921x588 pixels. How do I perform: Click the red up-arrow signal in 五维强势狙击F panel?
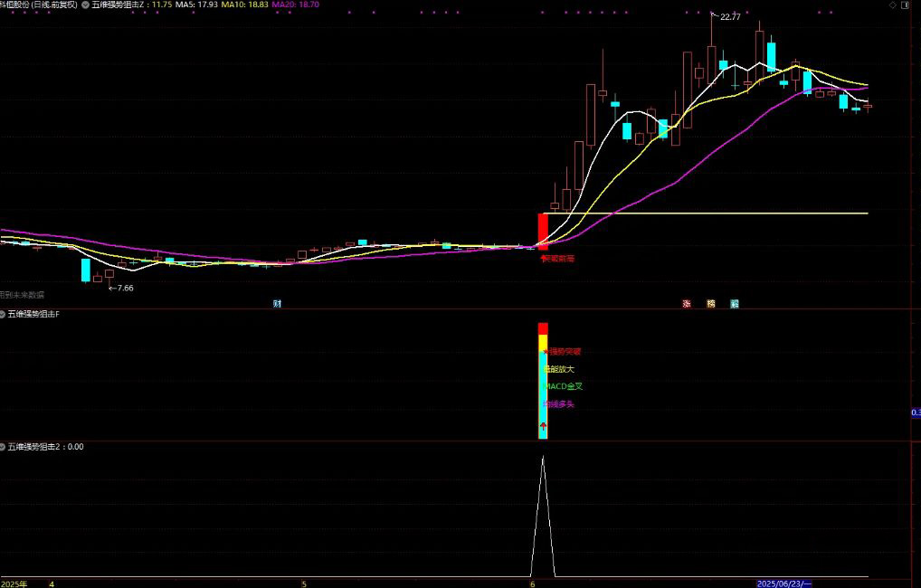(543, 424)
